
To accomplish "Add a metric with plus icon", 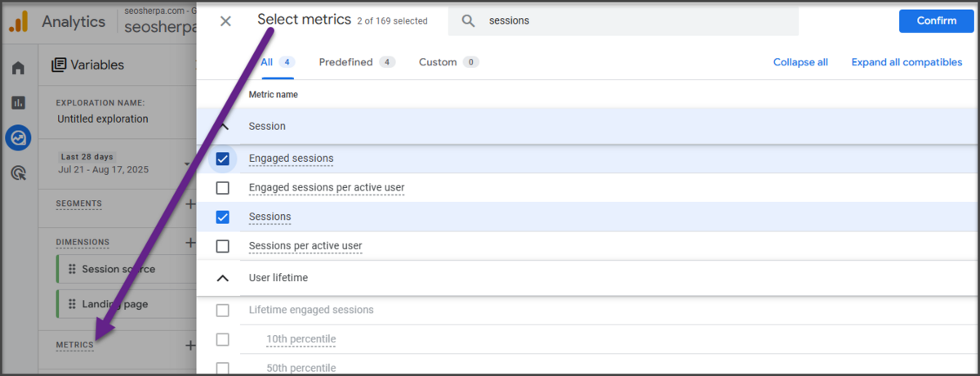I will pyautogui.click(x=190, y=345).
